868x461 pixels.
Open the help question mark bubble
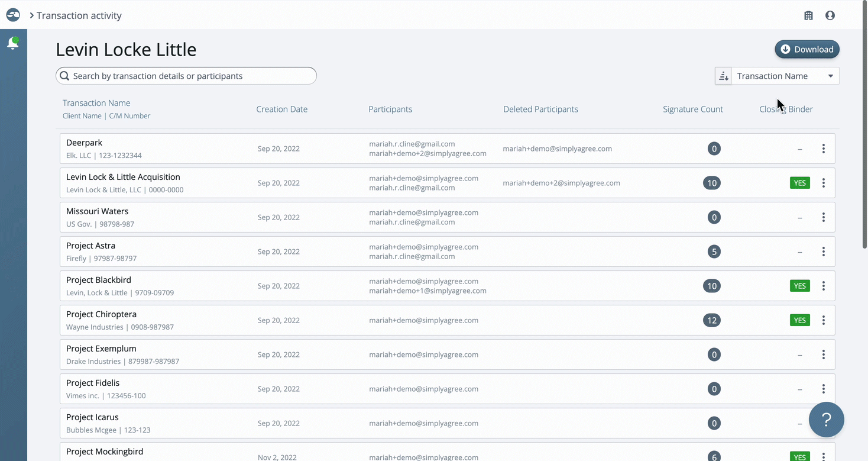click(x=826, y=420)
